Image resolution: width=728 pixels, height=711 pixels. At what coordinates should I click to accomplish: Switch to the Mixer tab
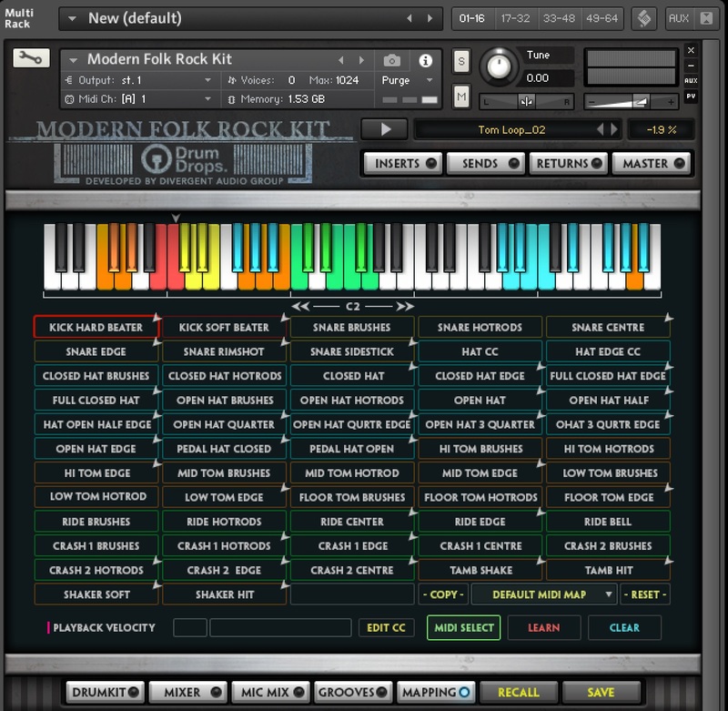coord(187,692)
